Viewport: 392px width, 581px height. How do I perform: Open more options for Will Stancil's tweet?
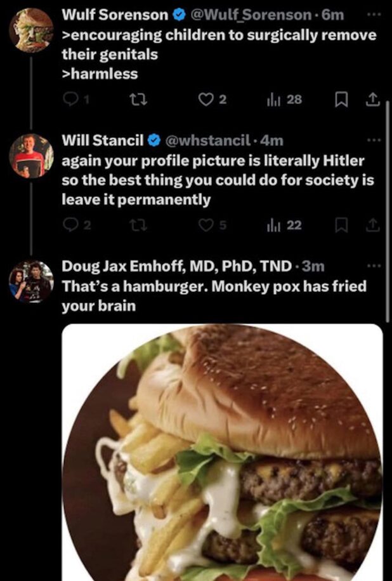pos(376,140)
